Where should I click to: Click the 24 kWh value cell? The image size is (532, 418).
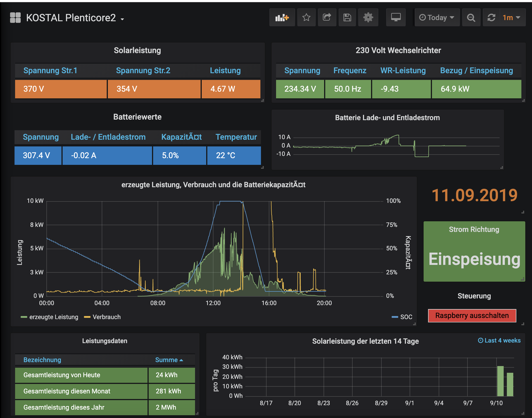point(172,375)
